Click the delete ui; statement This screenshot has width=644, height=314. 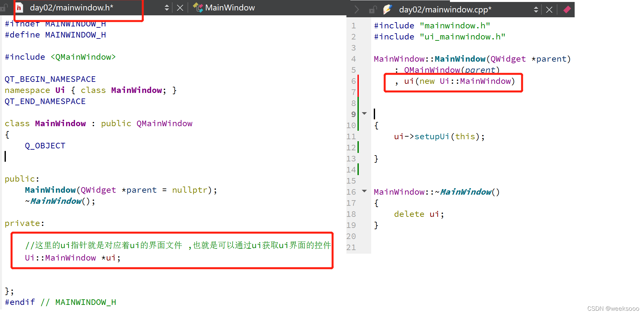tap(419, 214)
